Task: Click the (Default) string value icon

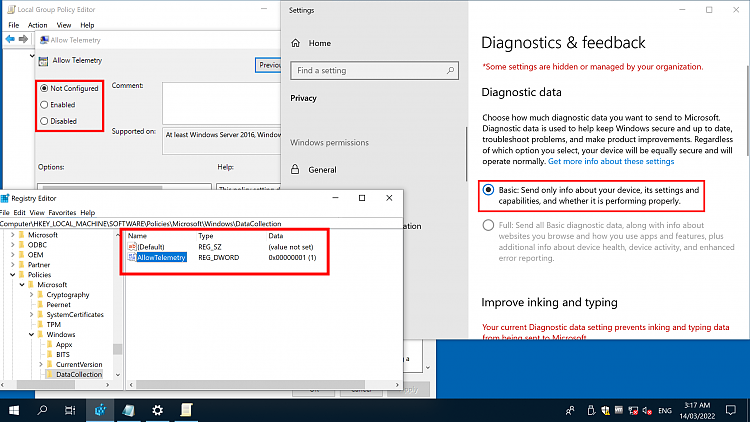Action: point(132,247)
